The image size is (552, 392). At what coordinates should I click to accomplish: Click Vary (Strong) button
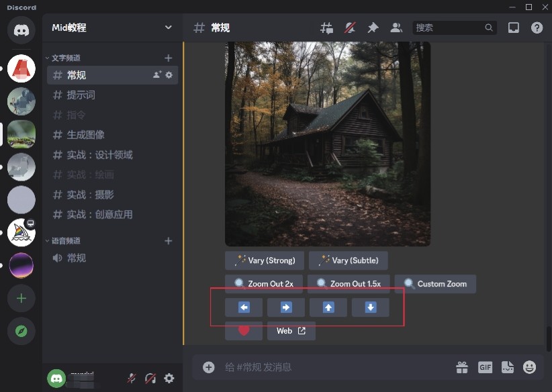tap(265, 260)
